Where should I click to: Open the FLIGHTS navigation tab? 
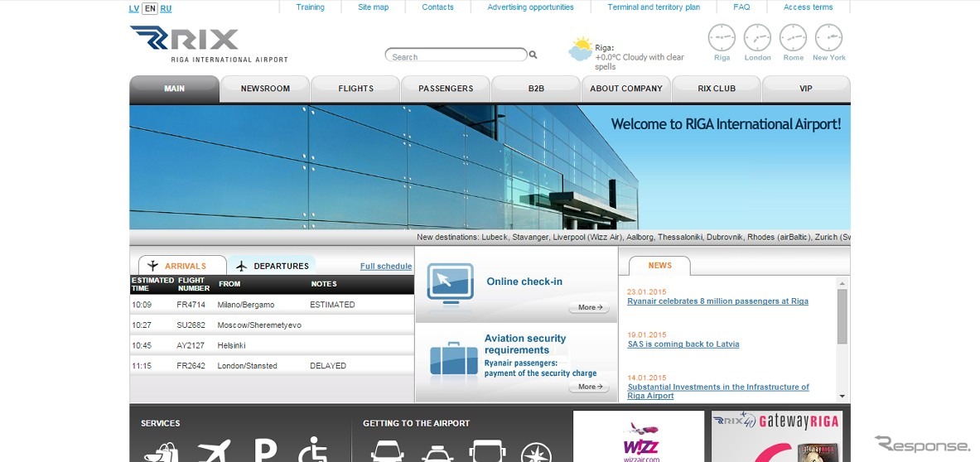355,89
